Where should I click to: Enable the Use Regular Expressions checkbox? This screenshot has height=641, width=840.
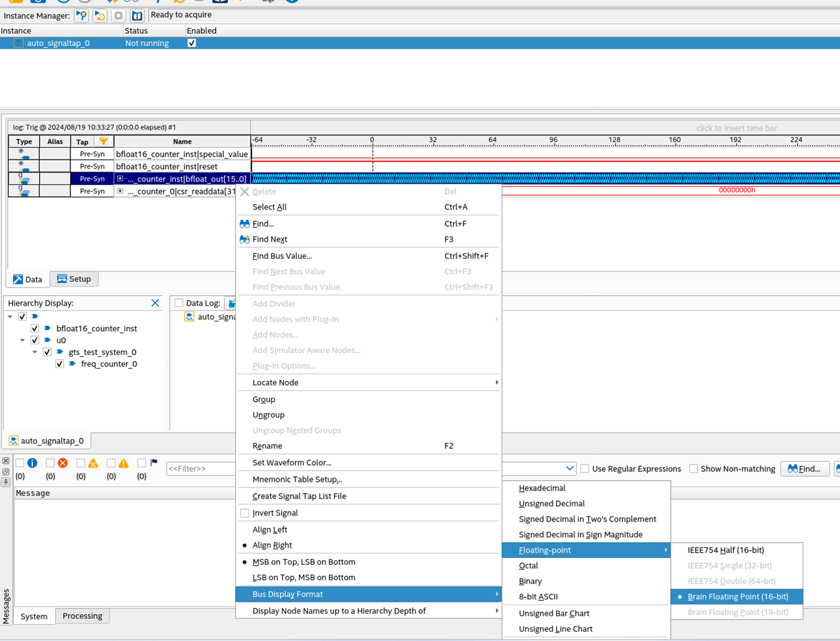pyautogui.click(x=585, y=469)
